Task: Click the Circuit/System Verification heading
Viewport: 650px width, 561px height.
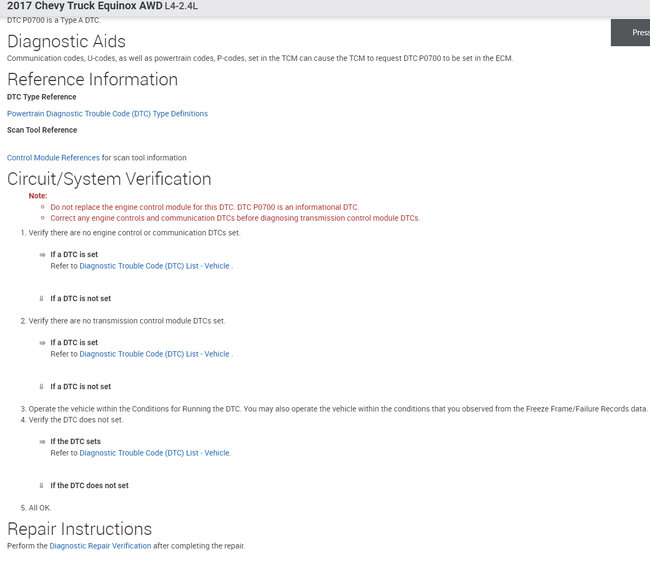Action: click(109, 179)
